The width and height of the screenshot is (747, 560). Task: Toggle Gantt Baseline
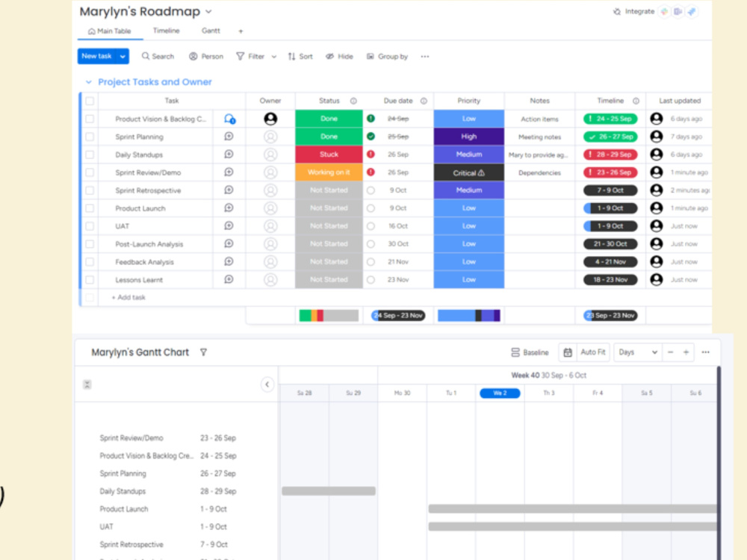pos(530,352)
